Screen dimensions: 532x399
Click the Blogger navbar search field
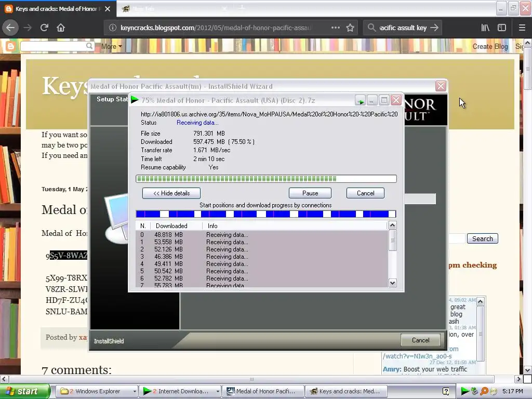click(x=54, y=46)
